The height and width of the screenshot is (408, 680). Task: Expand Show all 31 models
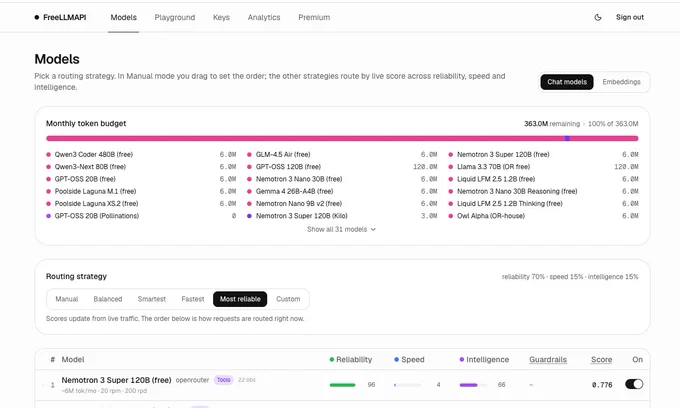click(x=341, y=229)
